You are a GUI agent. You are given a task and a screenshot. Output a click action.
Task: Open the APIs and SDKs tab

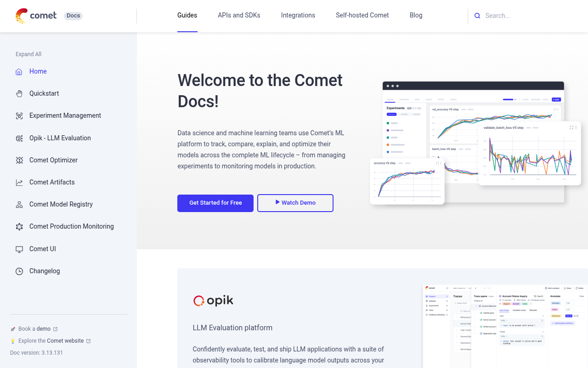pyautogui.click(x=239, y=15)
